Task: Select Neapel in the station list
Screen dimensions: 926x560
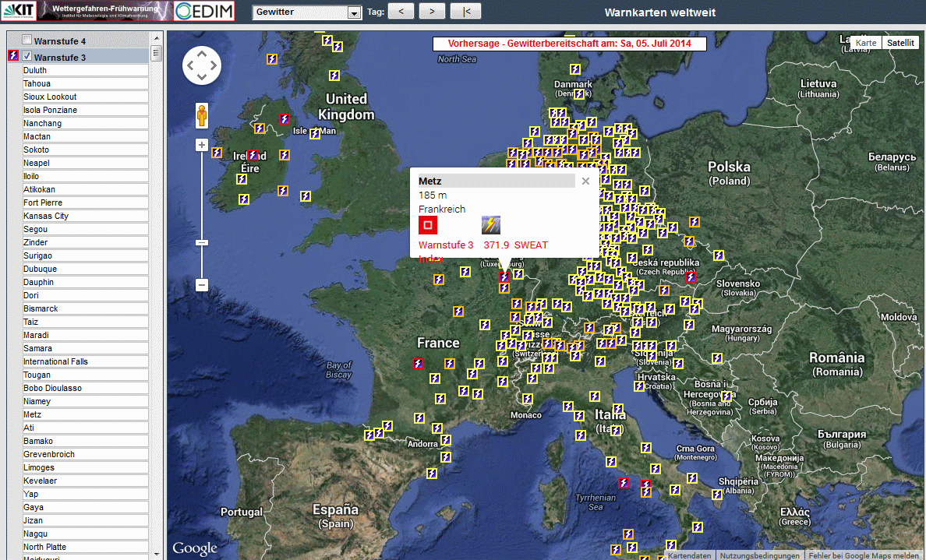Action: tap(85, 163)
